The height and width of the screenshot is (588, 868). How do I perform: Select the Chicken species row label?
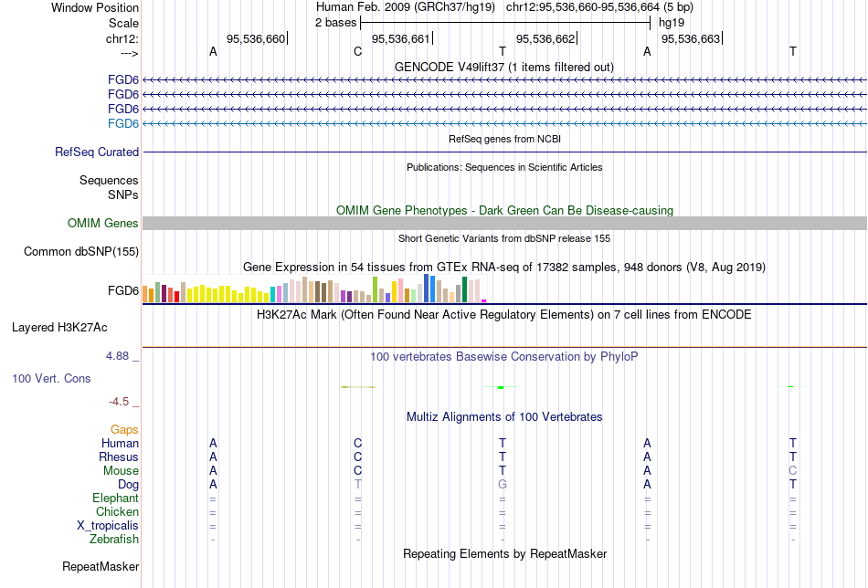pyautogui.click(x=117, y=511)
